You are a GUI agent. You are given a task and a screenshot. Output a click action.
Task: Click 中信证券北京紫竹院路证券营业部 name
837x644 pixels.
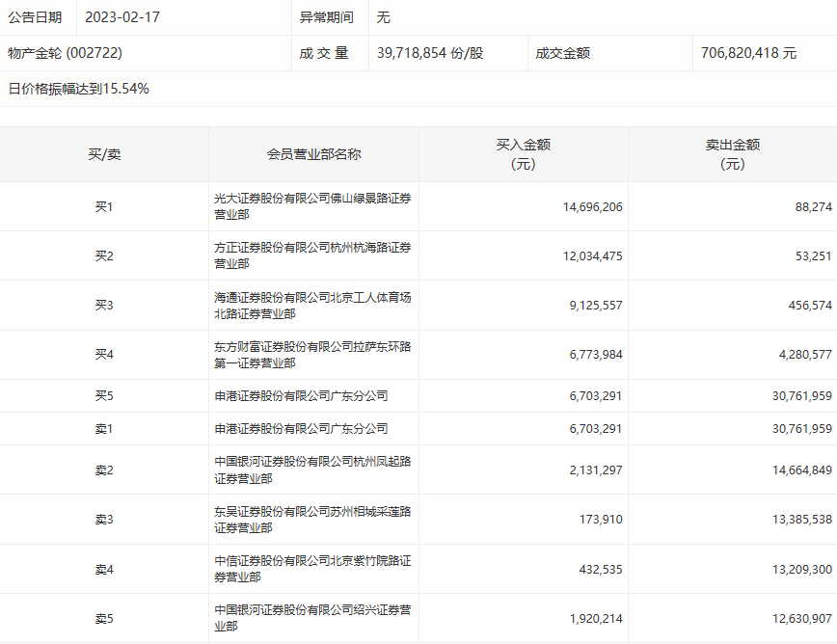[x=312, y=569]
